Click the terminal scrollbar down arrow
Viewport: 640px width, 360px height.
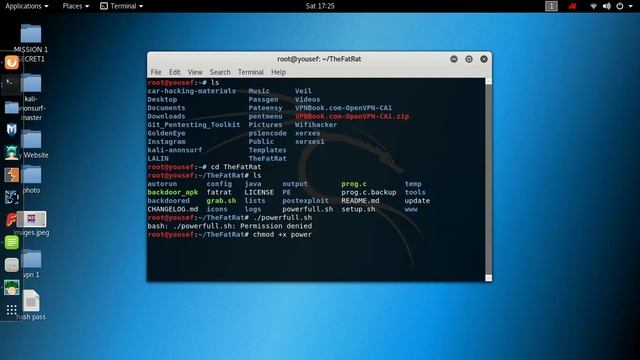click(489, 278)
